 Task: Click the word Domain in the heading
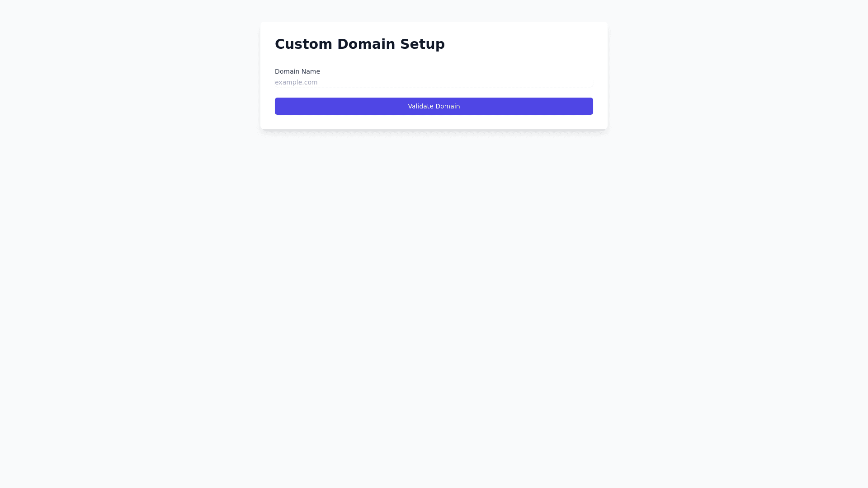coord(366,44)
